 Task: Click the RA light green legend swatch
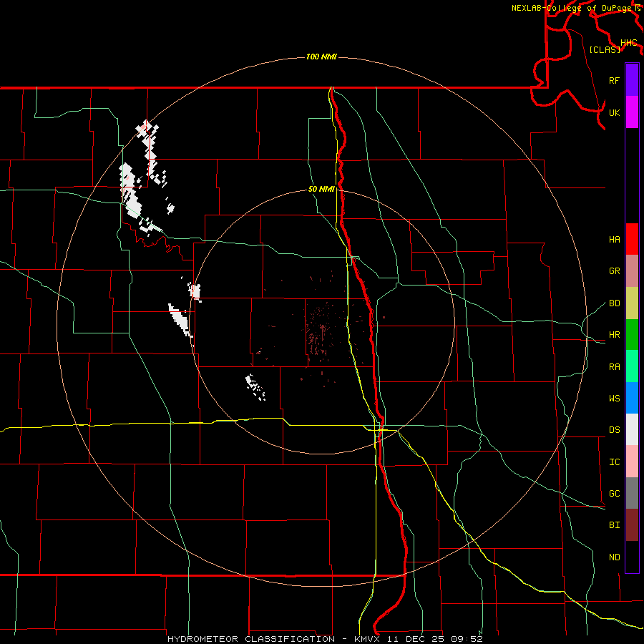click(632, 366)
